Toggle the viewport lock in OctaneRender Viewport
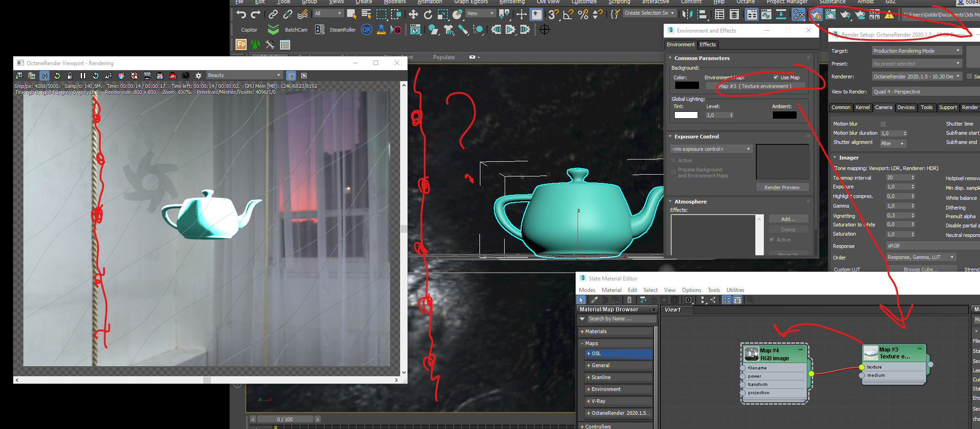 click(x=70, y=76)
